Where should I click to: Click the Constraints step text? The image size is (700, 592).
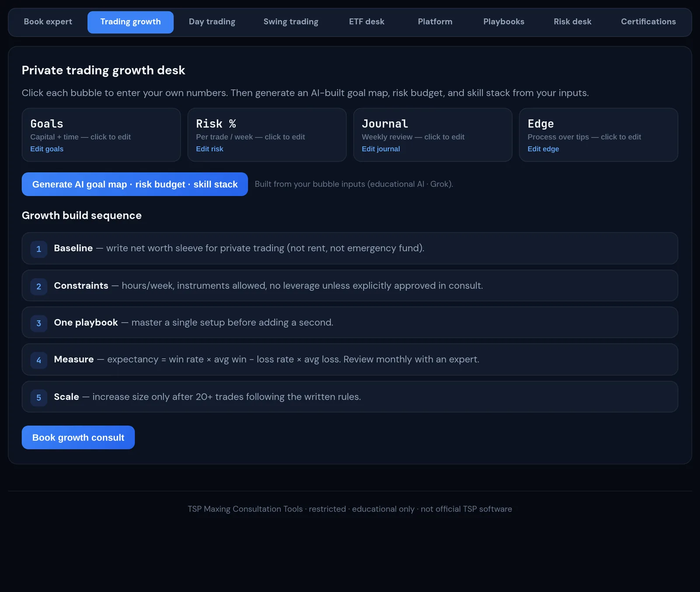coord(268,286)
